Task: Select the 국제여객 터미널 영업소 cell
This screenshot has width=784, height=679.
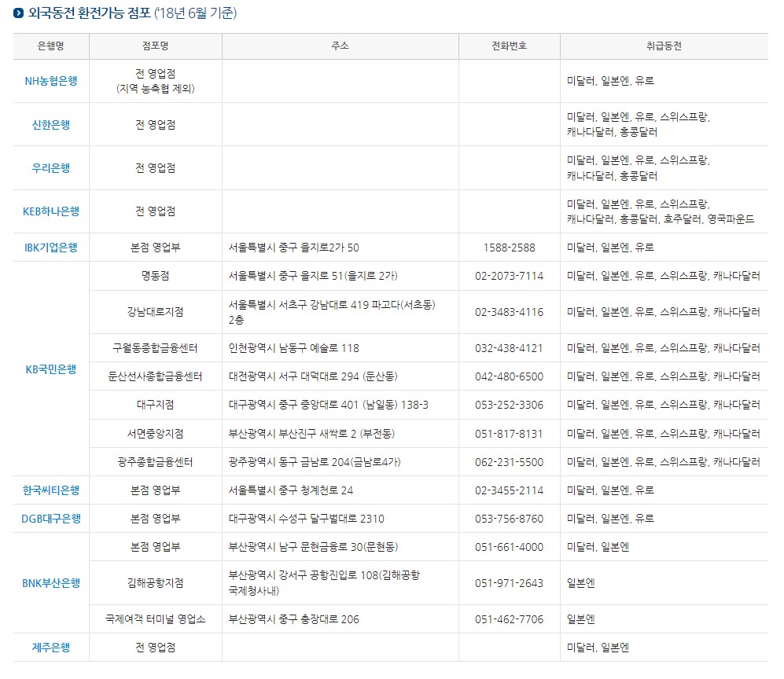Action: pos(156,619)
